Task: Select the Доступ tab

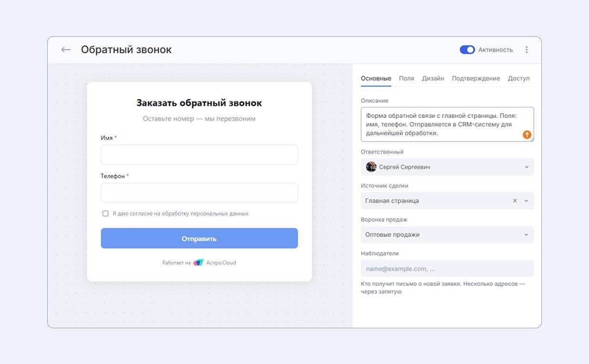Action: pos(518,78)
